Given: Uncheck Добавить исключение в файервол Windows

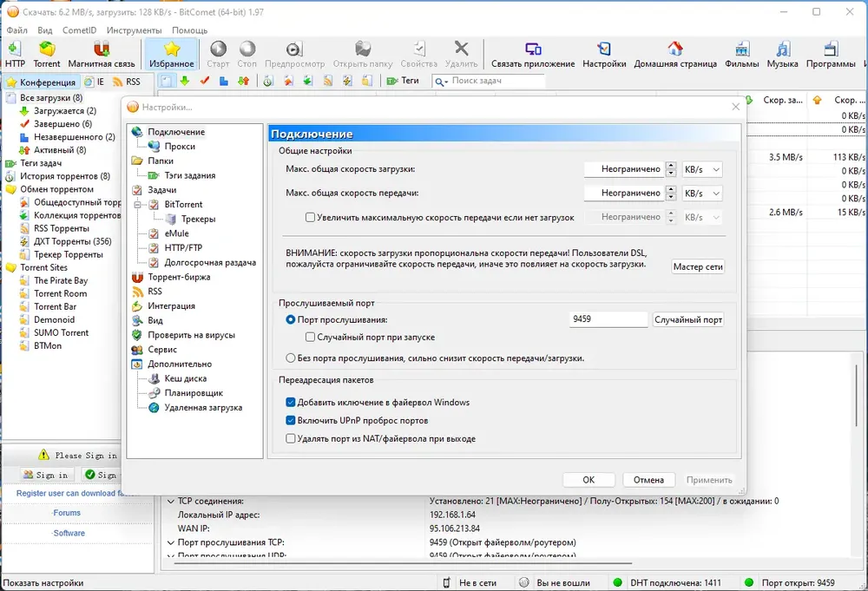Looking at the screenshot, I should (x=290, y=403).
